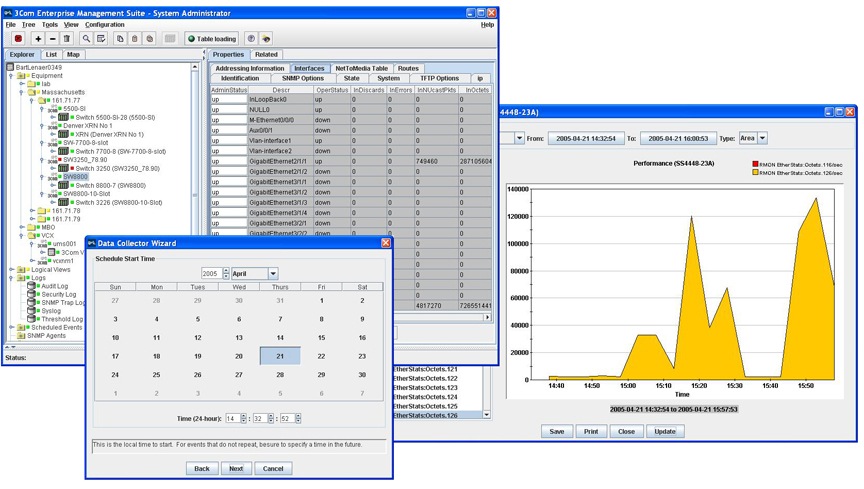Click Print in the Performance window
Screen dimensions: 864x489
591,432
